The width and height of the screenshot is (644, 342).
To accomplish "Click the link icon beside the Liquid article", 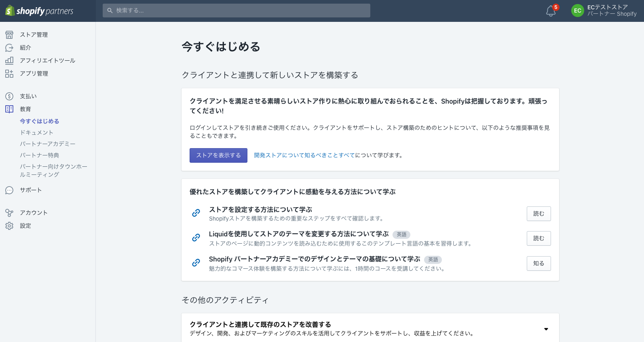I will click(196, 238).
